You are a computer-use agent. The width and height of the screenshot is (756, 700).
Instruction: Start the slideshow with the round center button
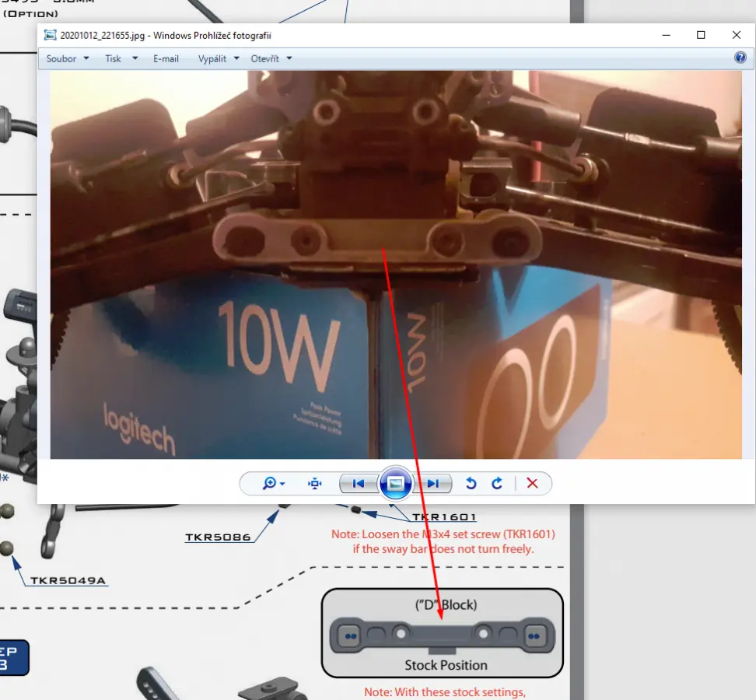395,483
